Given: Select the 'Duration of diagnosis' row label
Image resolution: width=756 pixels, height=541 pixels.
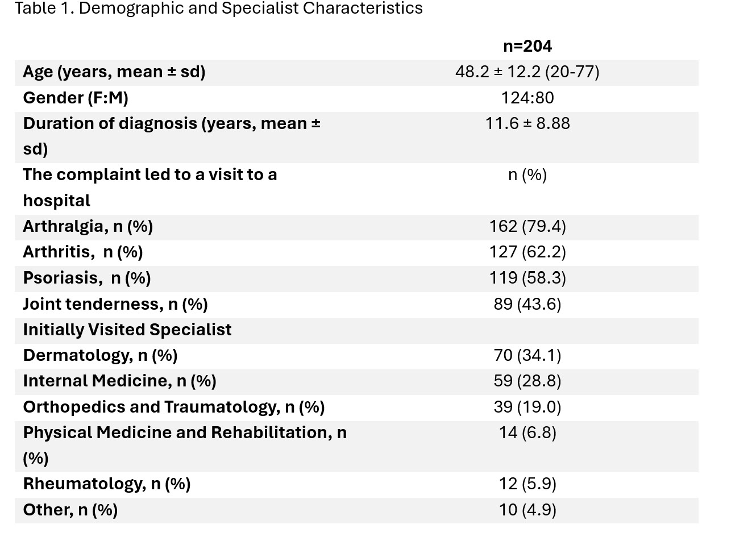Looking at the screenshot, I should tap(171, 124).
